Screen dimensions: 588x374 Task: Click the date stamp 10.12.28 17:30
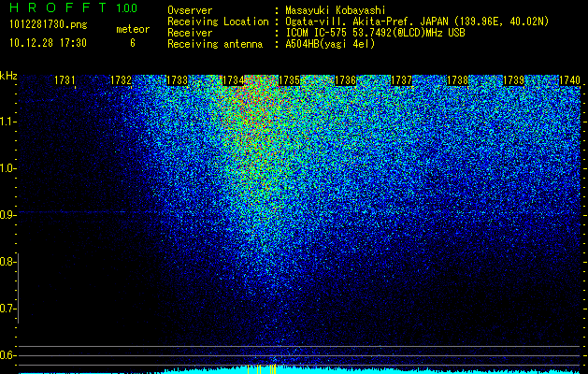tap(48, 43)
